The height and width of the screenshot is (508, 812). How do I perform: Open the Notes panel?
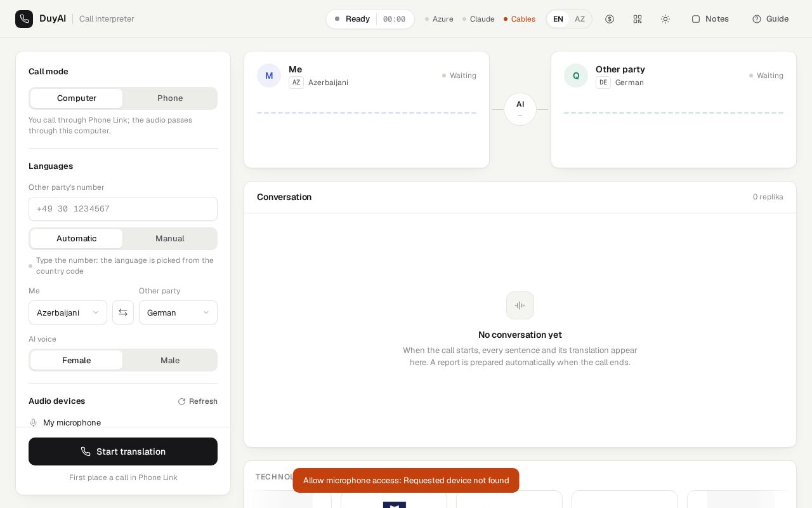tap(710, 19)
